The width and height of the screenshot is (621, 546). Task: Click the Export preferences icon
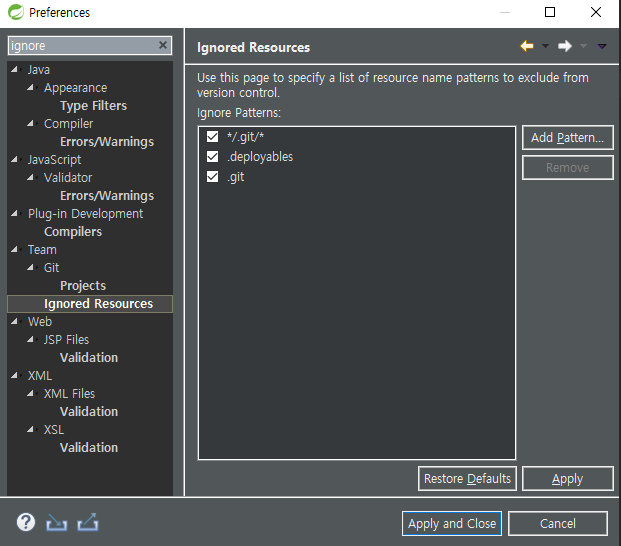click(x=88, y=522)
